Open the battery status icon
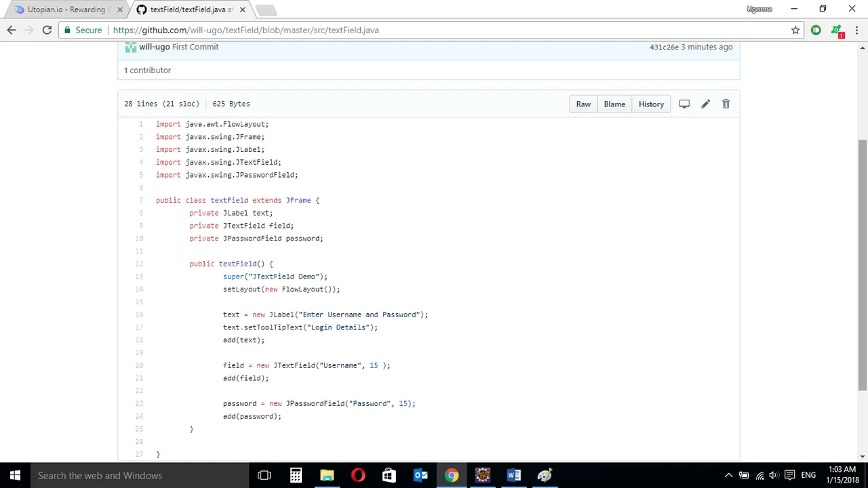Viewport: 868px width, 488px height. pos(744,475)
